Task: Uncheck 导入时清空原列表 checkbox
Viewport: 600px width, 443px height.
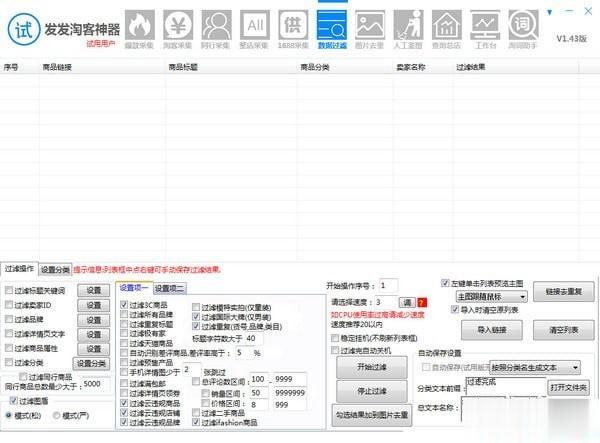Action: (x=455, y=309)
